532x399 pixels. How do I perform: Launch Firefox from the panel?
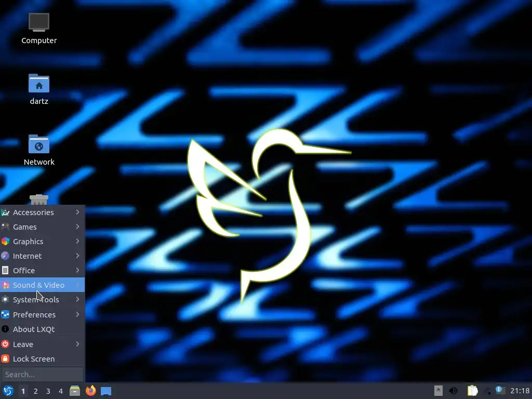pyautogui.click(x=90, y=391)
